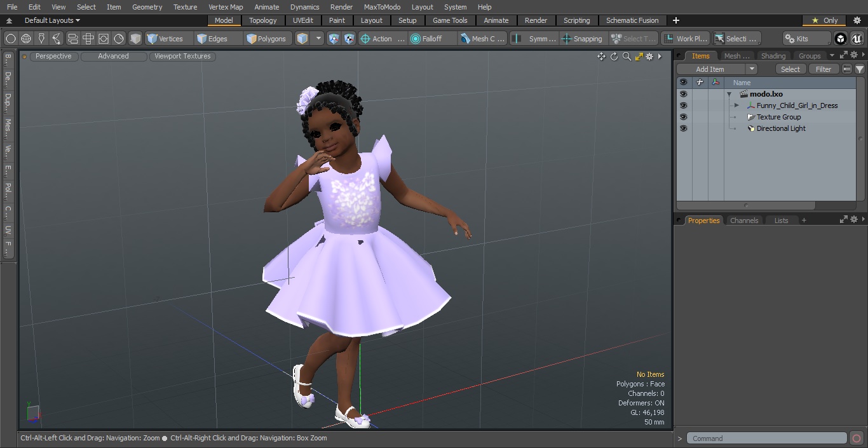This screenshot has height=448, width=868.
Task: Click the Items mode cube icon
Action: [x=302, y=39]
